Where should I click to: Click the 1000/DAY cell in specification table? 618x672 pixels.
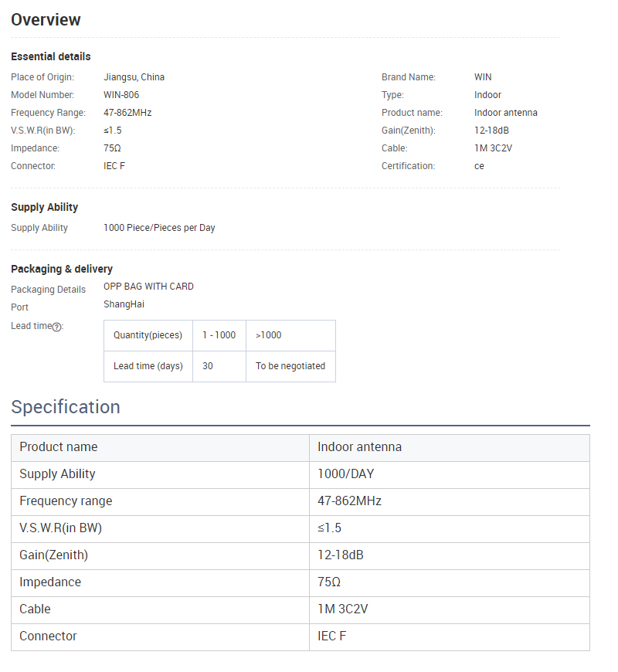[x=450, y=475]
